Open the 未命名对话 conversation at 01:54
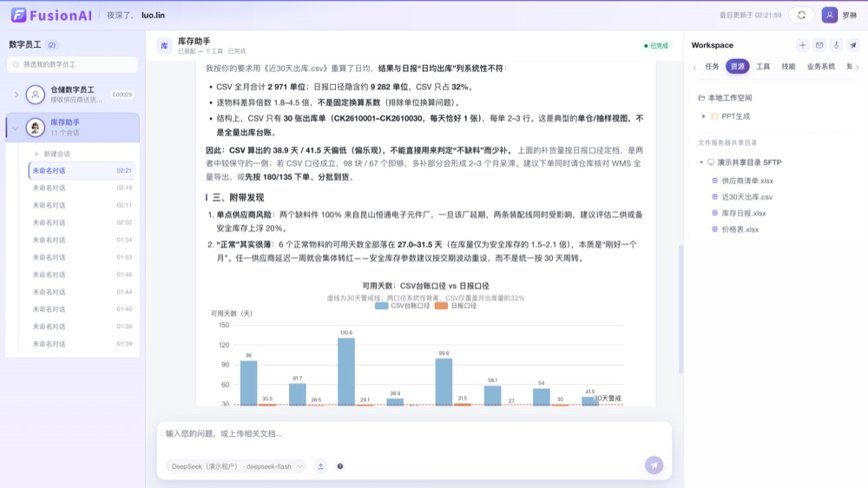Viewport: 868px width, 488px height. tap(82, 240)
